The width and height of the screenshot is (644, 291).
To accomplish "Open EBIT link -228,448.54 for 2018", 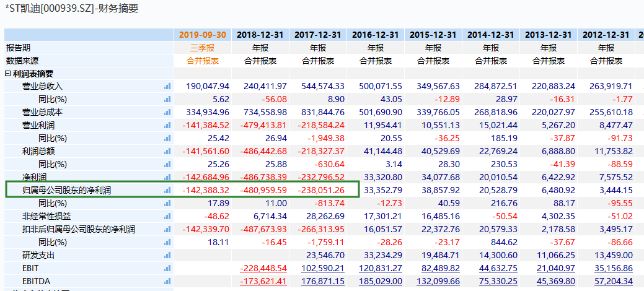I will [x=263, y=269].
